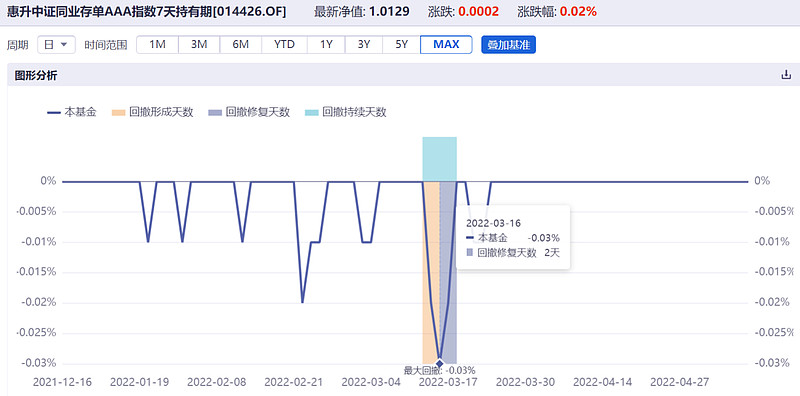Select the YTD time range
The width and height of the screenshot is (800, 396).
tap(284, 44)
